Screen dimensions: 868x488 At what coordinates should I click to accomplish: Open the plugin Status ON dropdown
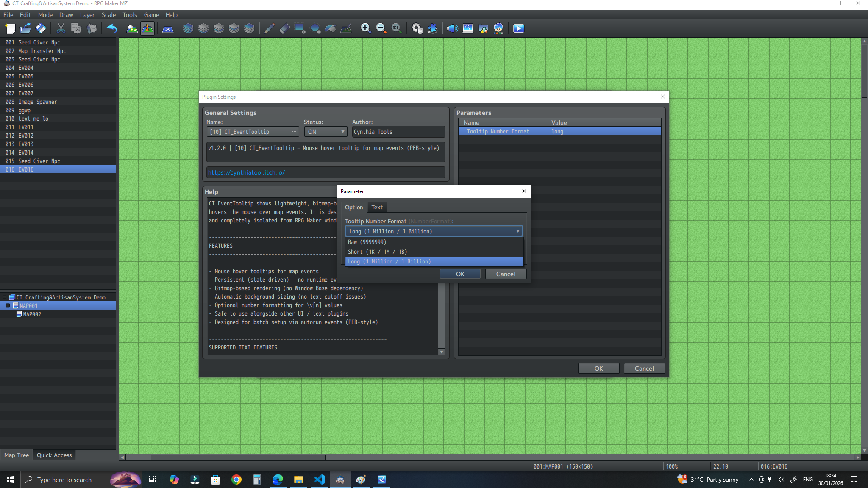click(325, 132)
